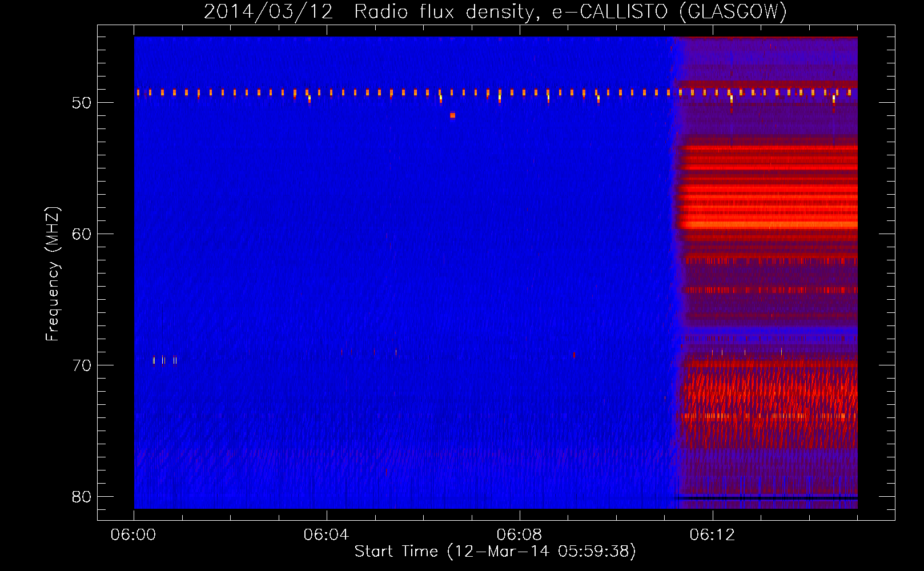The image size is (924, 571).
Task: Click the 06:04 time axis label
Action: tap(326, 535)
